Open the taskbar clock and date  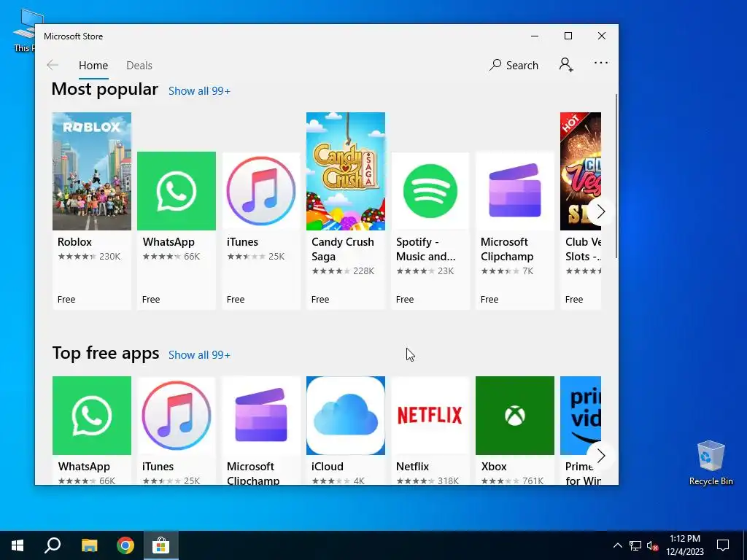(685, 545)
